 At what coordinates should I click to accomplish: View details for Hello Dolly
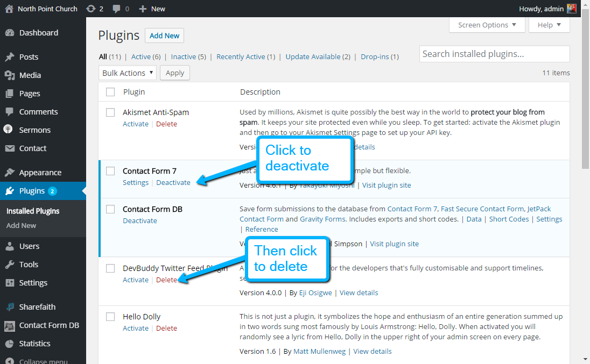pos(373,352)
